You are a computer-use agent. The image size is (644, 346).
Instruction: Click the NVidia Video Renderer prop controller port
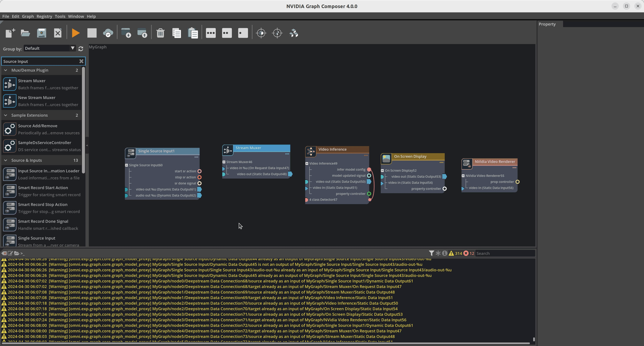click(517, 182)
